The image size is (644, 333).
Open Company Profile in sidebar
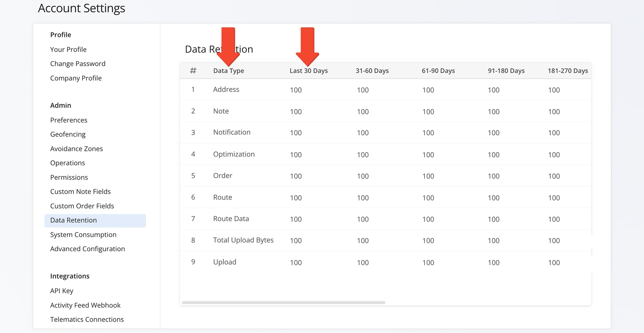pos(76,78)
